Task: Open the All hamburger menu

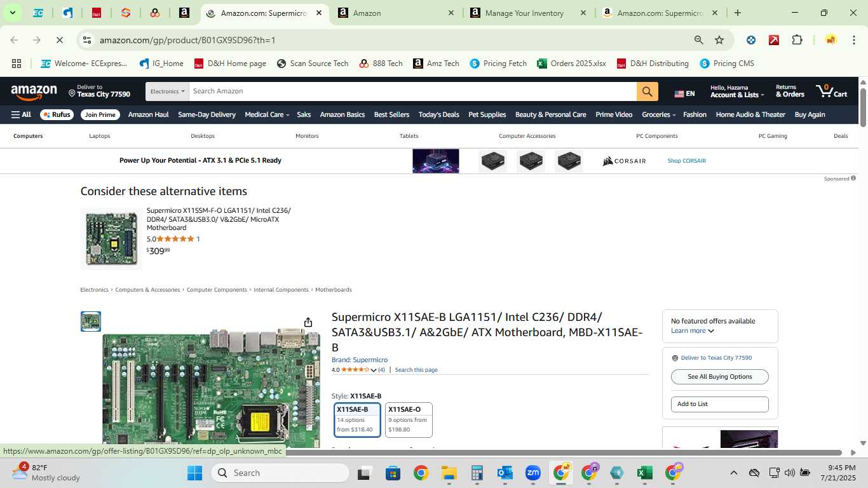Action: [21, 115]
